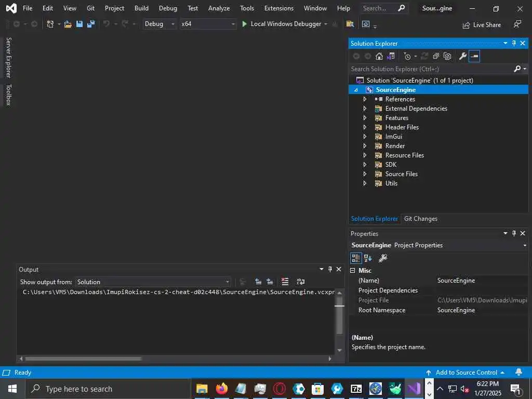Click Collapse All icon in Solution Explorer
Screen dimensions: 532x399
[x=436, y=56]
